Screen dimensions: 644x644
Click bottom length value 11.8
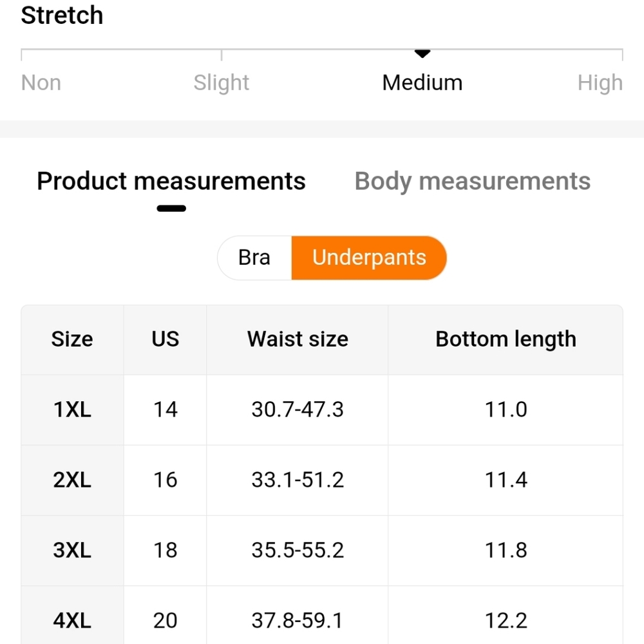[506, 550]
